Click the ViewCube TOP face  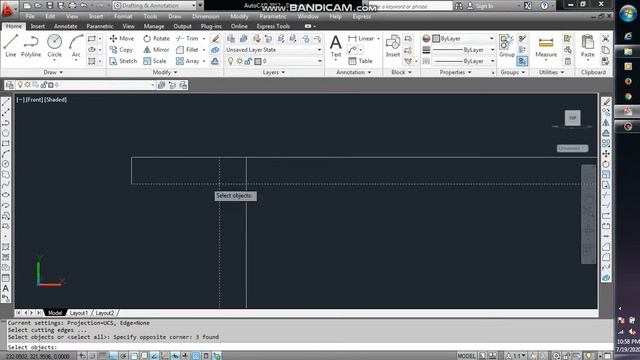(x=572, y=118)
